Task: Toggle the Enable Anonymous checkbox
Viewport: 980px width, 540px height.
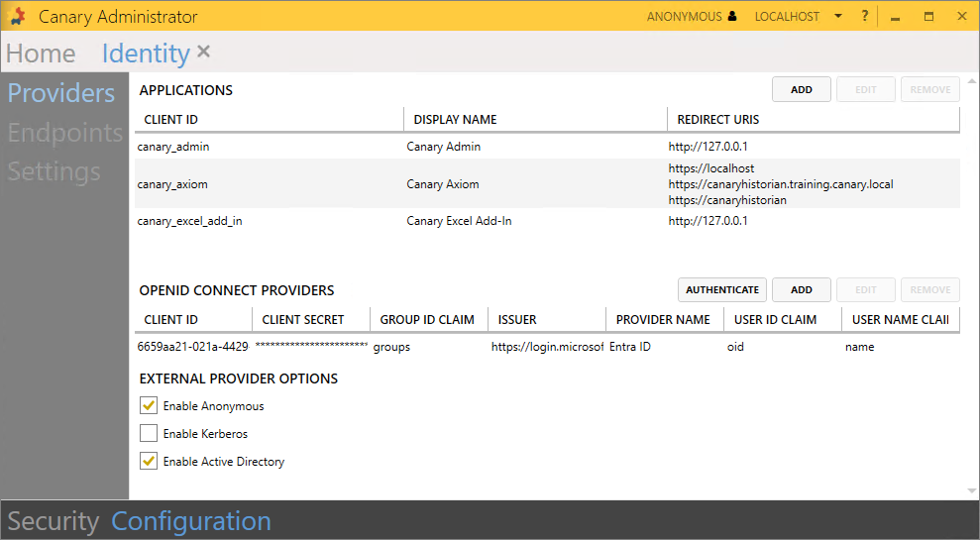Action: point(149,406)
